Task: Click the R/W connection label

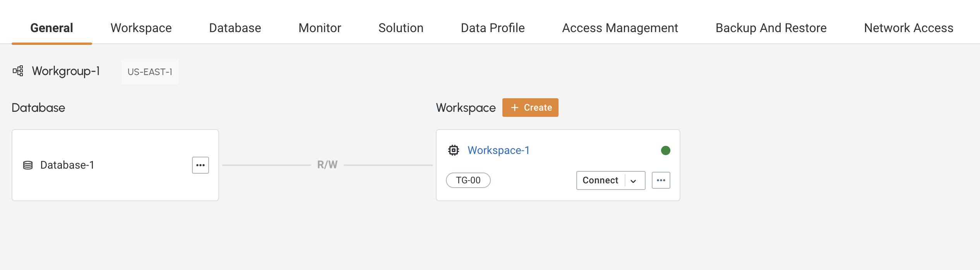Action: click(x=327, y=165)
